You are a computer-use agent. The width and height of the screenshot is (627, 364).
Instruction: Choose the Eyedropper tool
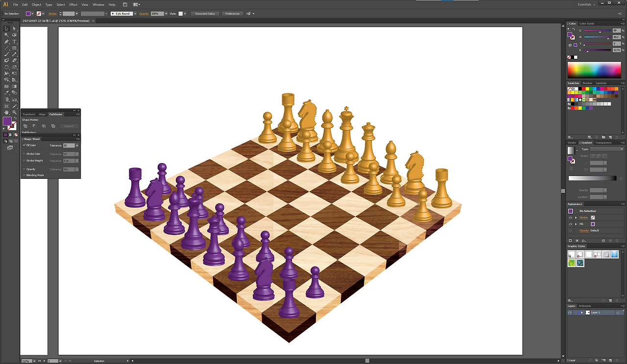point(7,93)
